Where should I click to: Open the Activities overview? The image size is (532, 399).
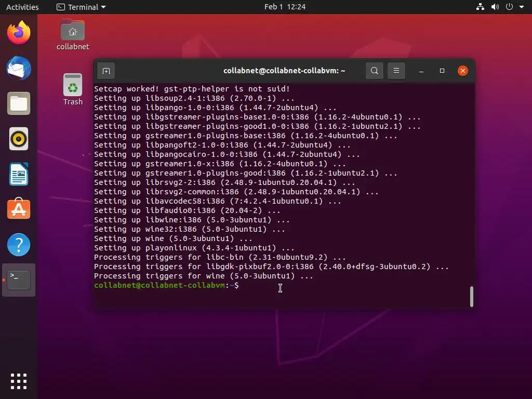point(22,7)
